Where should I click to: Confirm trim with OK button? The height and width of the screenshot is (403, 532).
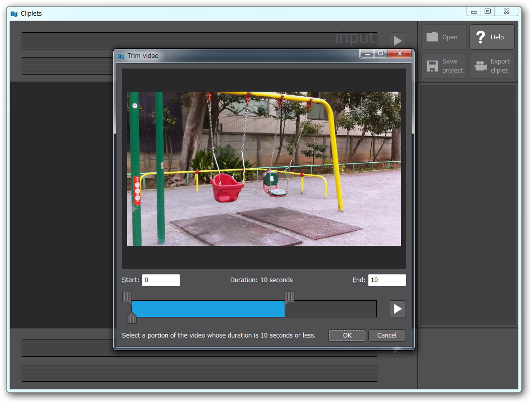(x=347, y=335)
